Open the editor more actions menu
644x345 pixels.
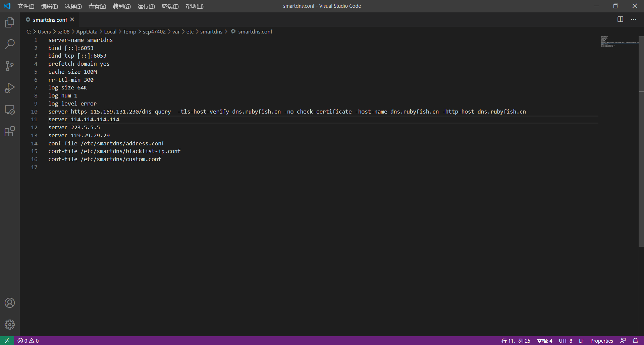pos(634,19)
